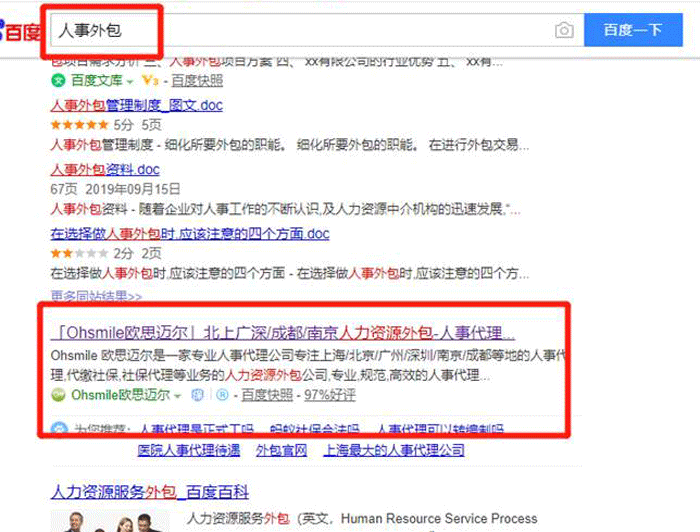Open 人力资源服务外包_百度百科 result

(x=150, y=492)
